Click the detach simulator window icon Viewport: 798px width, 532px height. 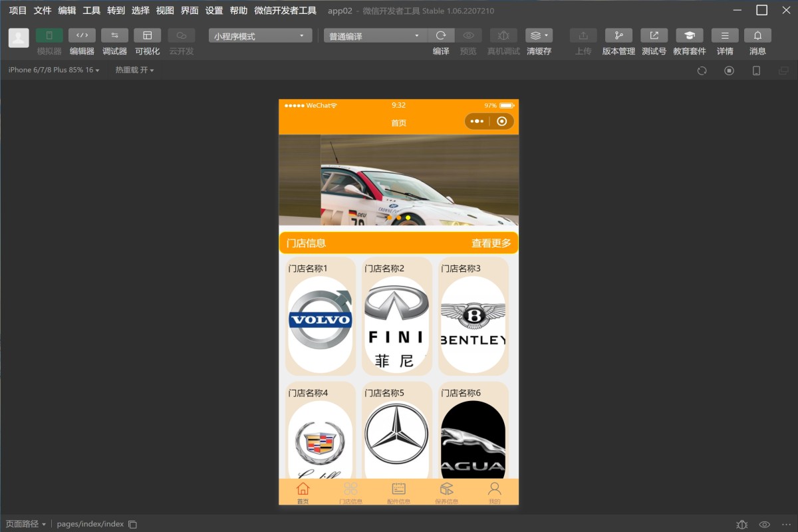783,70
